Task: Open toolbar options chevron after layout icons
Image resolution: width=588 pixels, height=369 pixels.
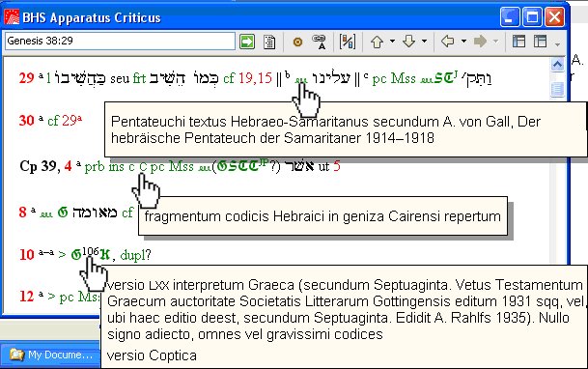Action: click(558, 43)
